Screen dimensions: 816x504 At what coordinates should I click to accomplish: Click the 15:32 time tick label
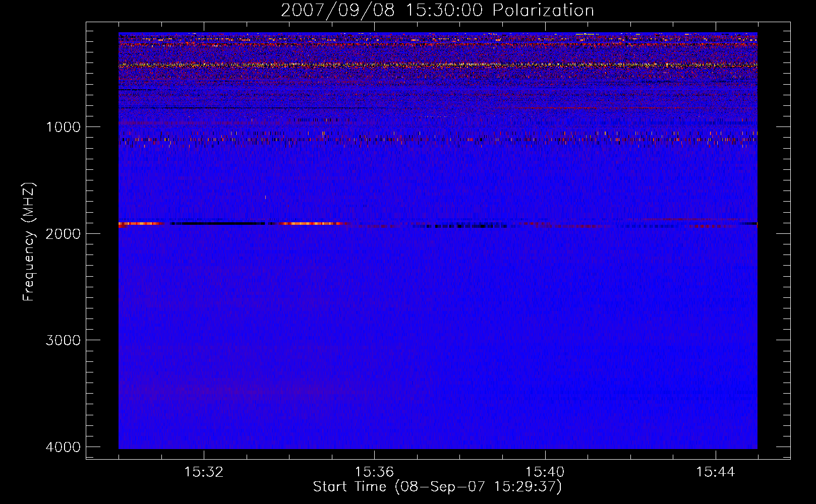click(x=204, y=472)
